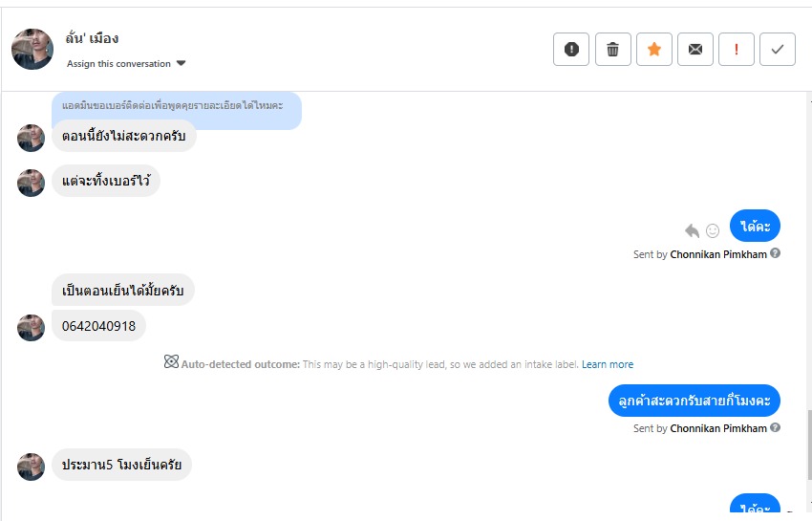
Task: Click the blue message asking what time to call
Action: [694, 401]
